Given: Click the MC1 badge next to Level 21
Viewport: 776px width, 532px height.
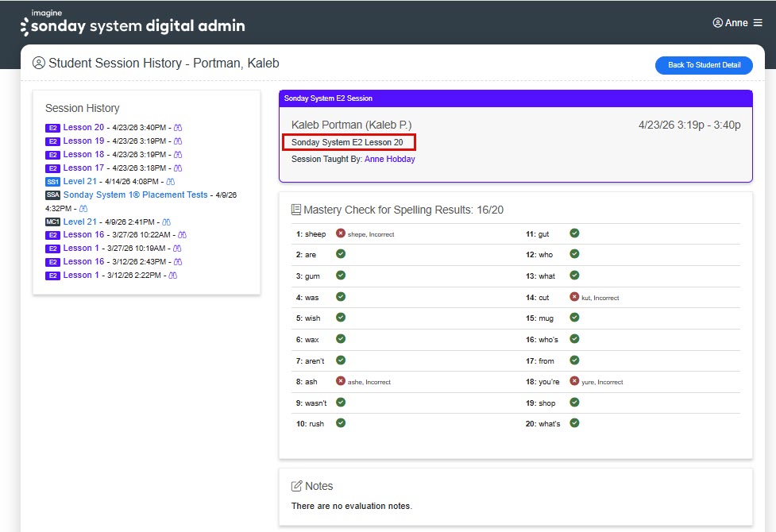Looking at the screenshot, I should point(52,222).
